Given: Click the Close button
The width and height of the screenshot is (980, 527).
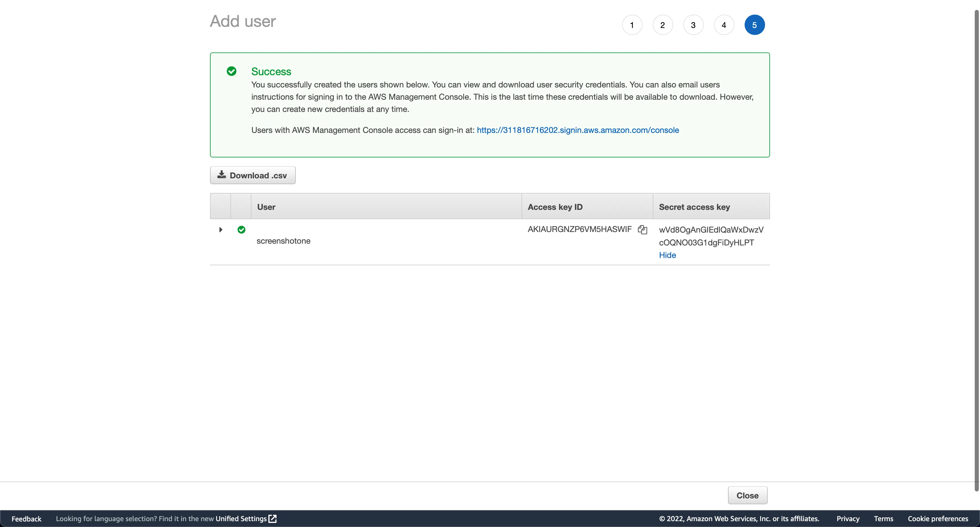Looking at the screenshot, I should pyautogui.click(x=747, y=496).
